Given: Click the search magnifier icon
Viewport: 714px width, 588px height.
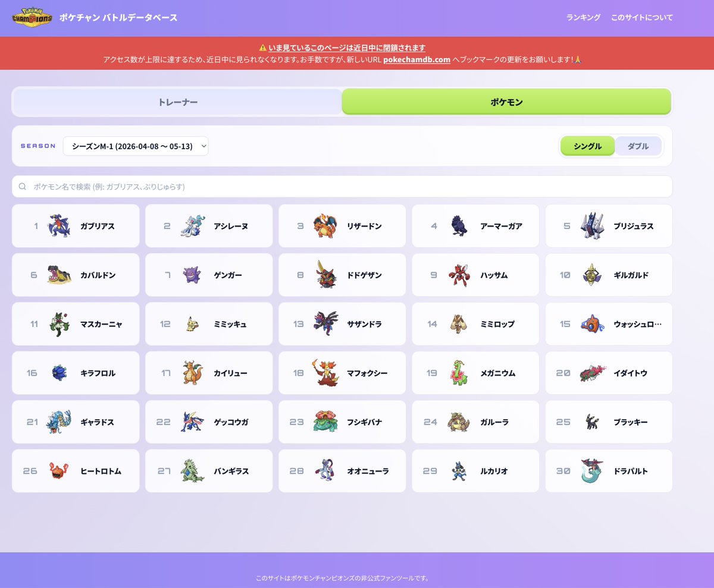Looking at the screenshot, I should point(23,187).
